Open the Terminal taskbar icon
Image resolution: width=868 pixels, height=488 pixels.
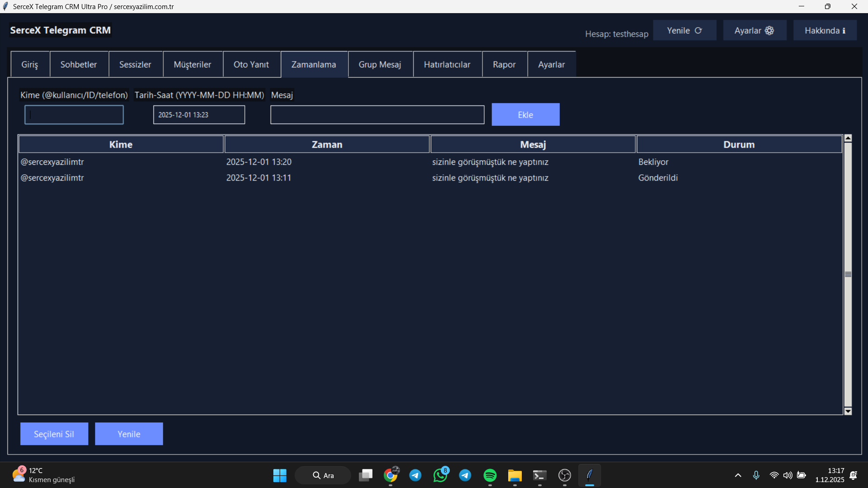point(539,475)
